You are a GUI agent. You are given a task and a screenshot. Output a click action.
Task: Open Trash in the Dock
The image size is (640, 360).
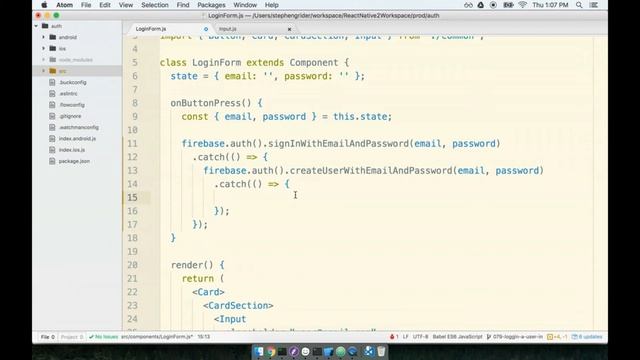pos(381,351)
